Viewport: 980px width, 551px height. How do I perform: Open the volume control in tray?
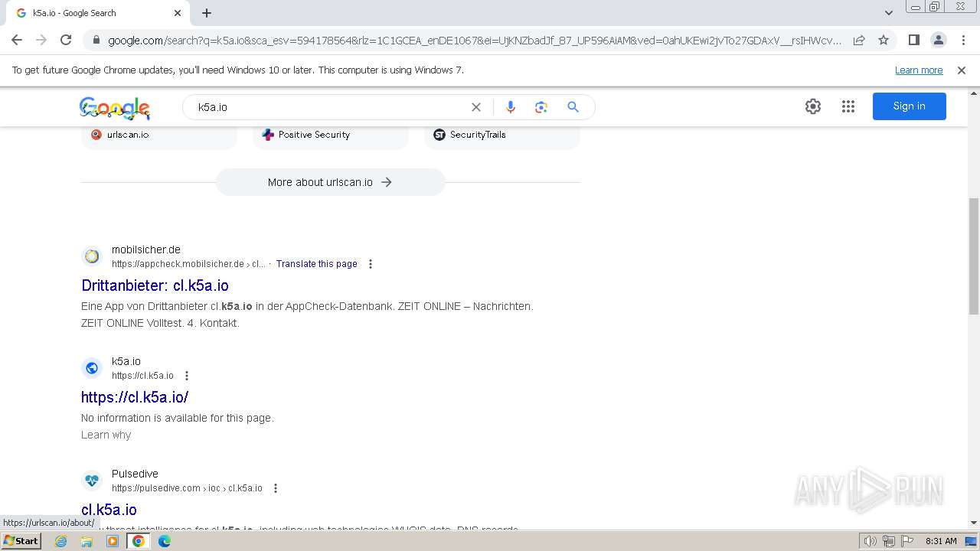tap(870, 541)
